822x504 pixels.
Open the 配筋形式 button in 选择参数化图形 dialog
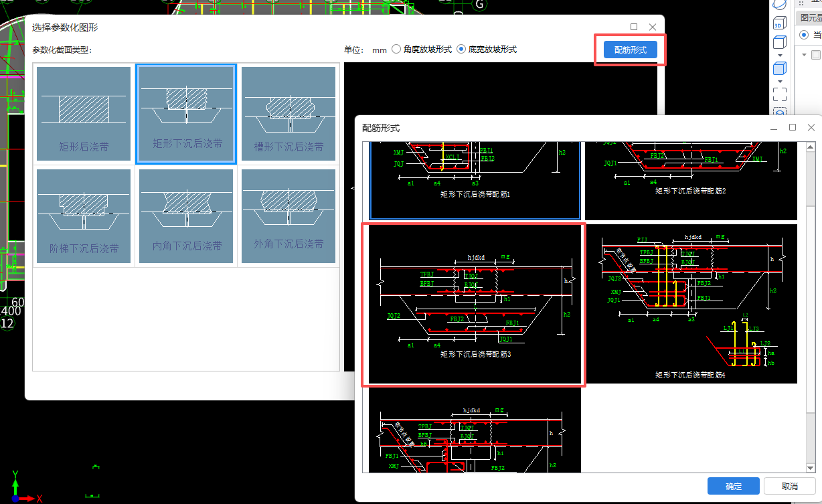click(630, 50)
